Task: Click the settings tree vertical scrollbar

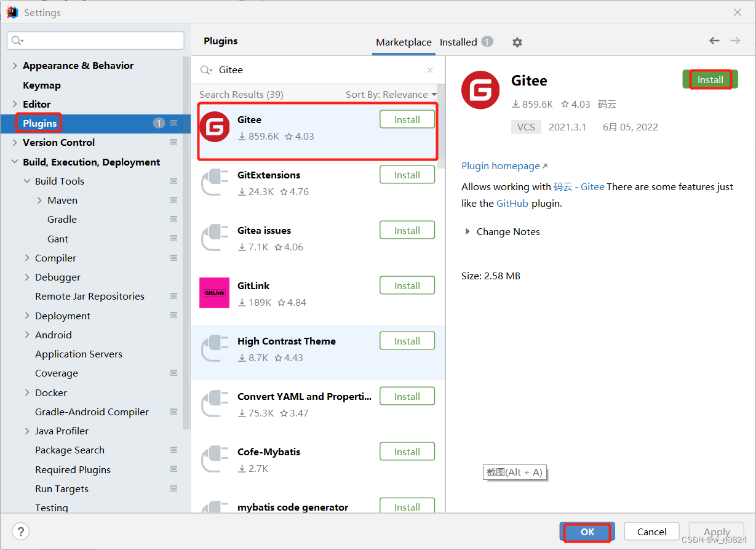Action: tap(186, 243)
